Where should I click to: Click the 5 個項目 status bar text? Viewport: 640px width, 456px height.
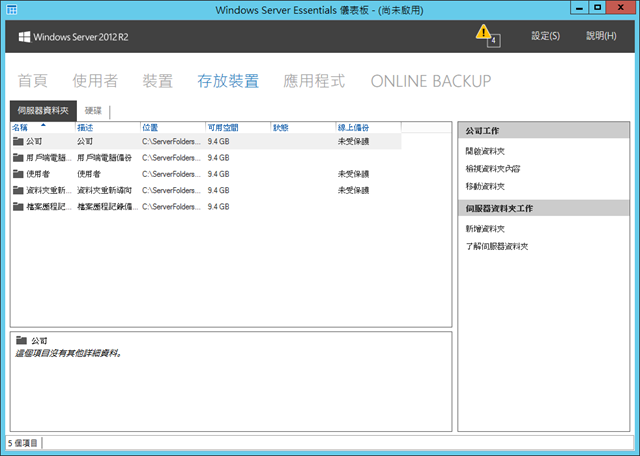tap(23, 443)
